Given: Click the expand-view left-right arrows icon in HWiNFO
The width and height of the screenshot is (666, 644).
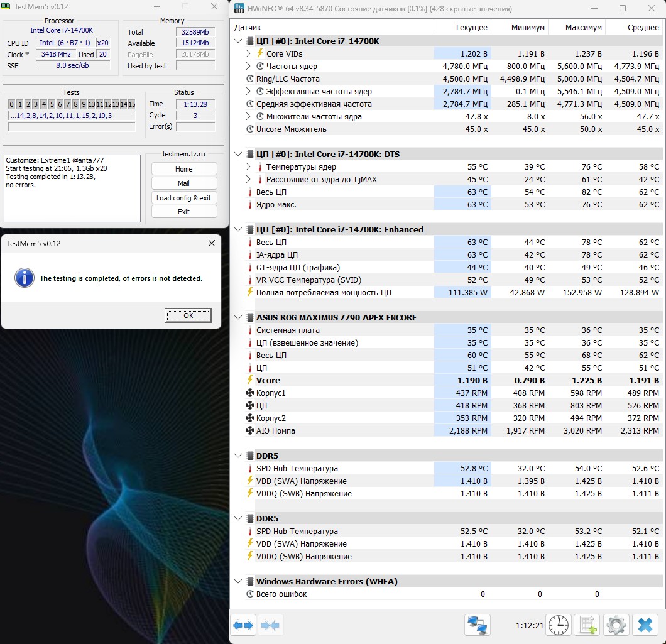Looking at the screenshot, I should 243,625.
